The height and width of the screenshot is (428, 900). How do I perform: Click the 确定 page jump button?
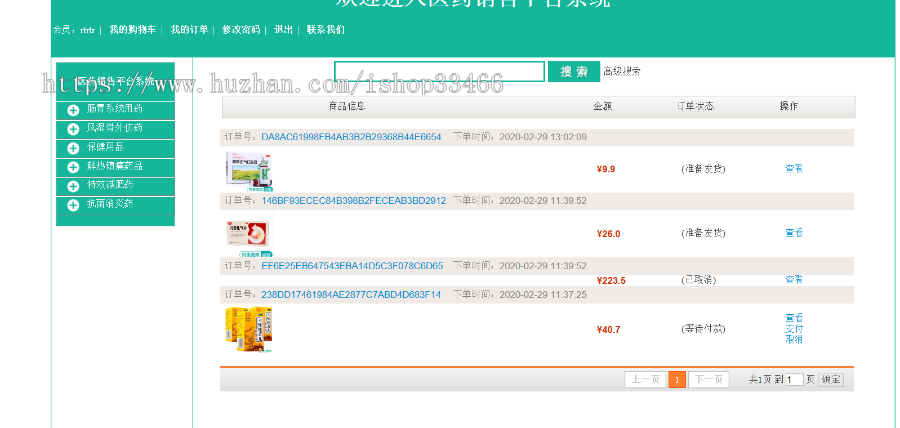click(831, 380)
